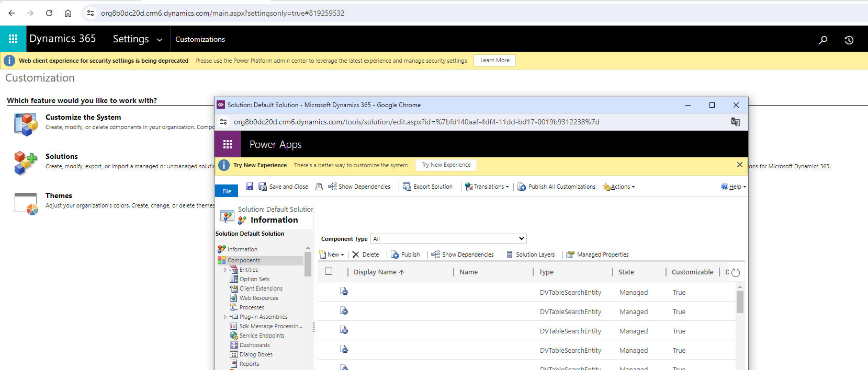Click the refresh grid icon in table header

click(736, 272)
